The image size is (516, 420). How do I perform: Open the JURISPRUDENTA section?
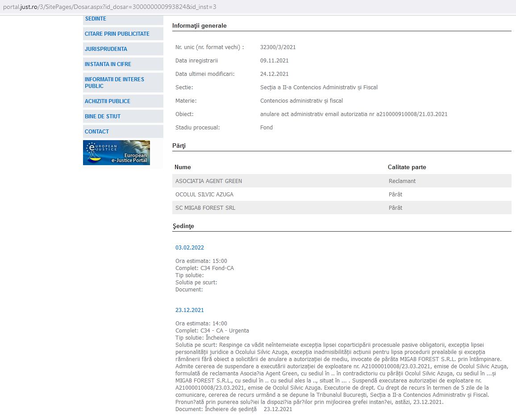coord(106,49)
